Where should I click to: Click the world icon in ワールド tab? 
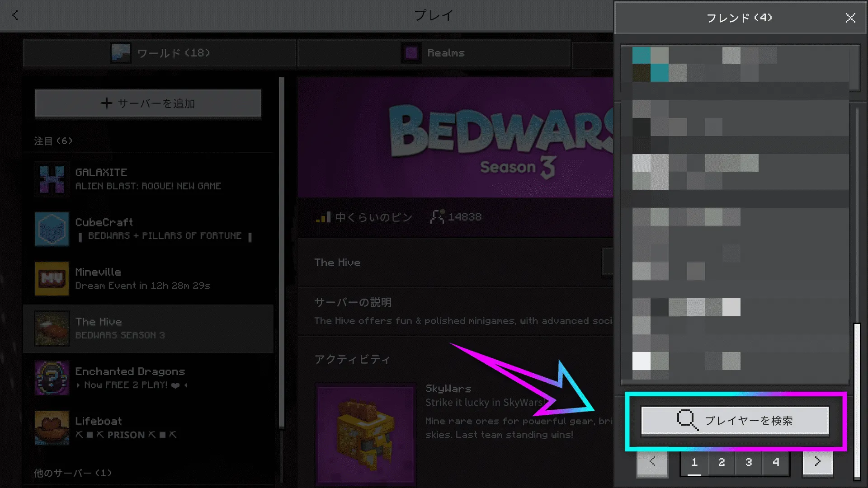click(x=121, y=53)
